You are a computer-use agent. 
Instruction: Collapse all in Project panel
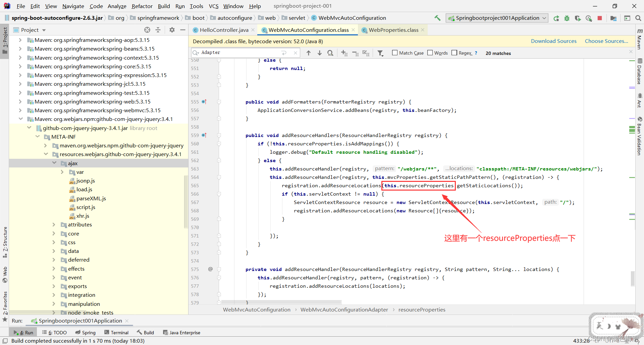(158, 30)
